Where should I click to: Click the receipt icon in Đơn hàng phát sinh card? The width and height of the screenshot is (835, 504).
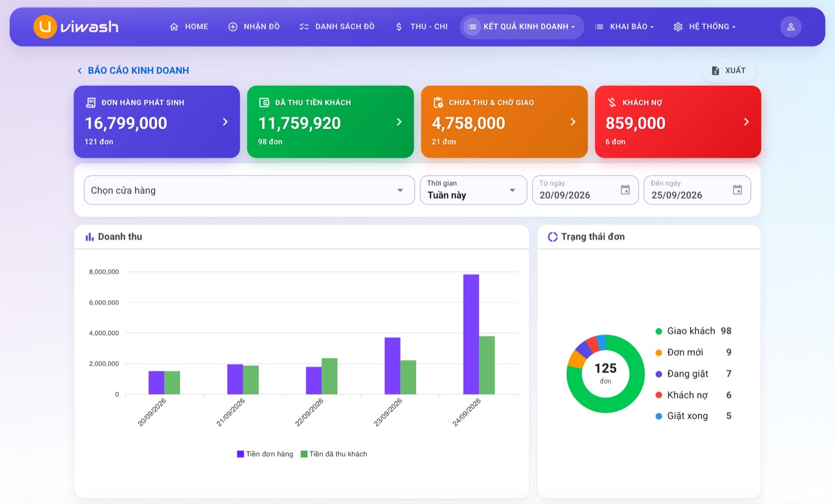tap(91, 103)
